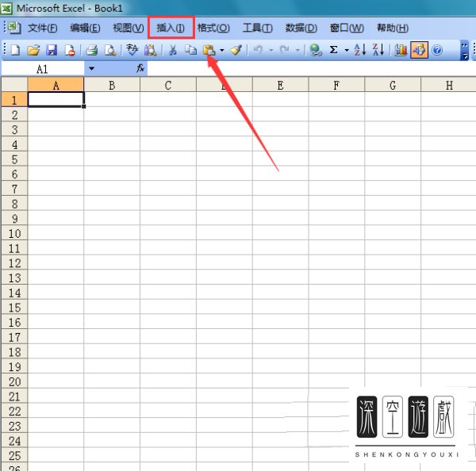Select the Format Painter brush
Image resolution: width=476 pixels, height=471 pixels.
click(x=236, y=50)
